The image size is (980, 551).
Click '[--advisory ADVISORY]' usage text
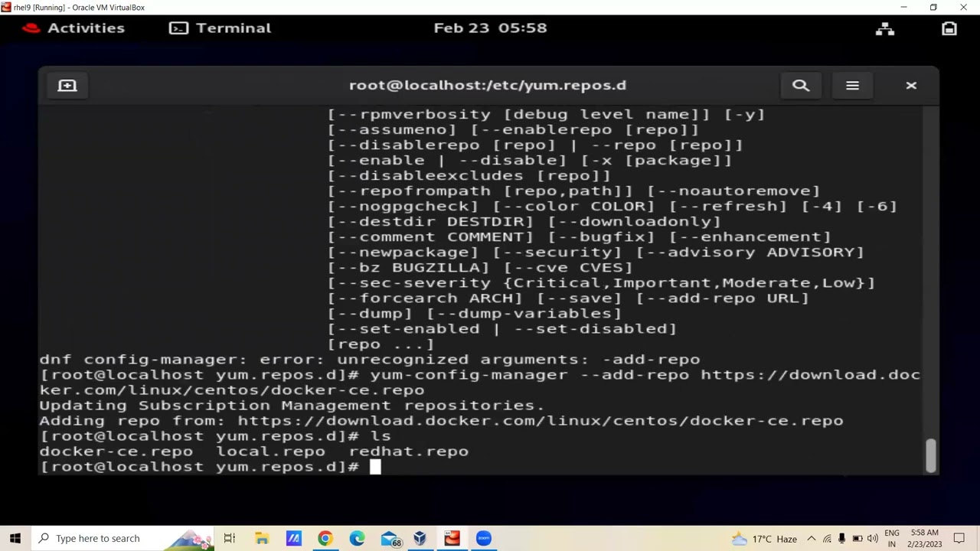coord(750,253)
